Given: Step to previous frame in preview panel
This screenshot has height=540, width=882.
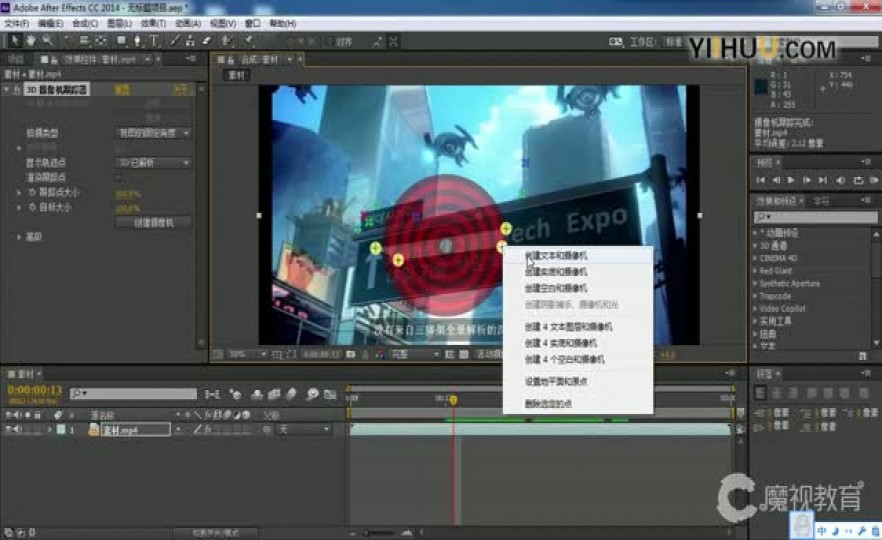Looking at the screenshot, I should [x=776, y=180].
